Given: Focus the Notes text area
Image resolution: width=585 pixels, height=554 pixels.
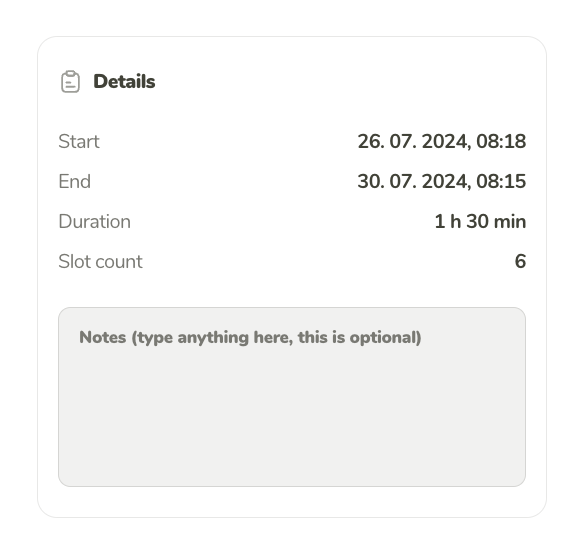Looking at the screenshot, I should 292,397.
